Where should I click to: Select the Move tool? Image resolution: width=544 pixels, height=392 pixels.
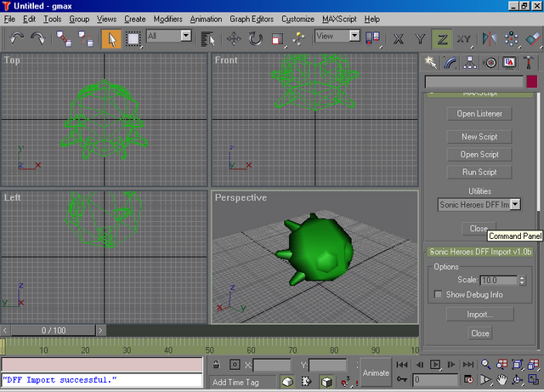234,38
